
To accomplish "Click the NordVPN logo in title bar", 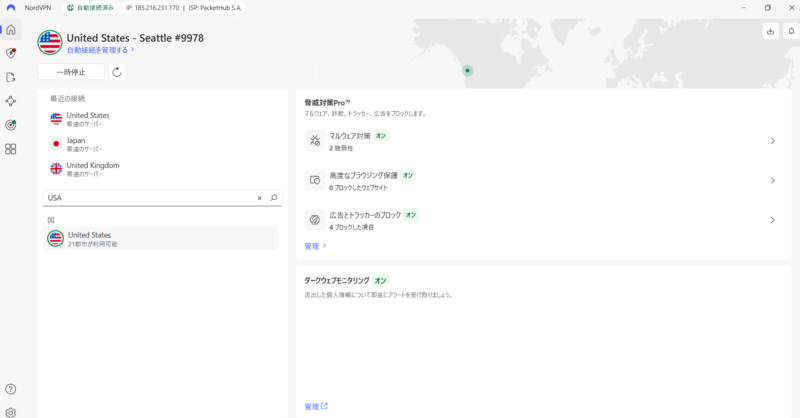I will 11,8.
